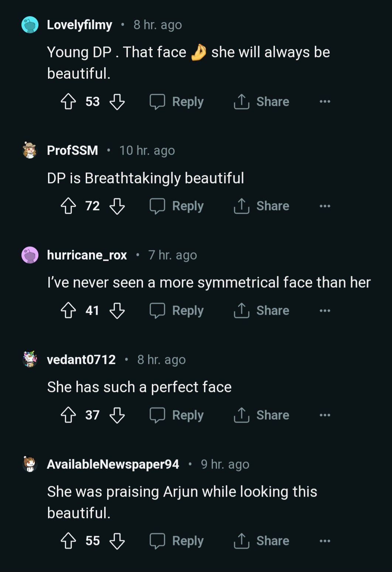Open Lovelyfilmy's user profile

tap(79, 25)
